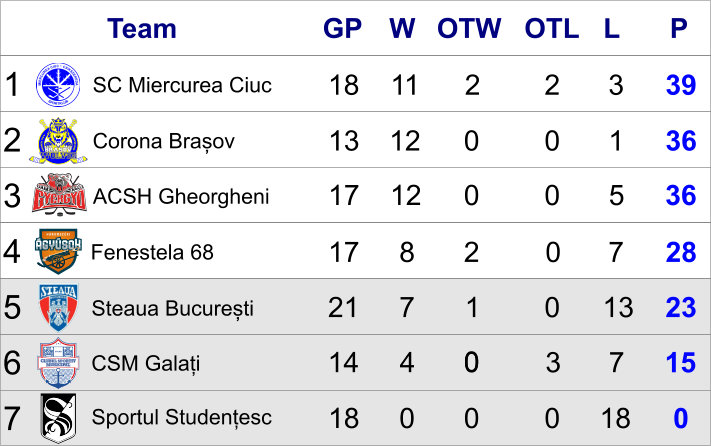Select the ACSH Gheorgheni bear logo
The height and width of the screenshot is (446, 711).
coord(59,195)
